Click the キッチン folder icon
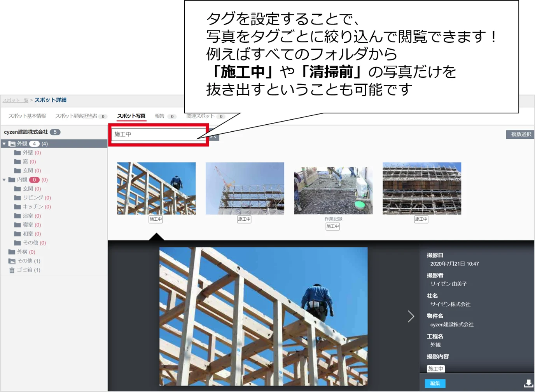 pyautogui.click(x=17, y=207)
